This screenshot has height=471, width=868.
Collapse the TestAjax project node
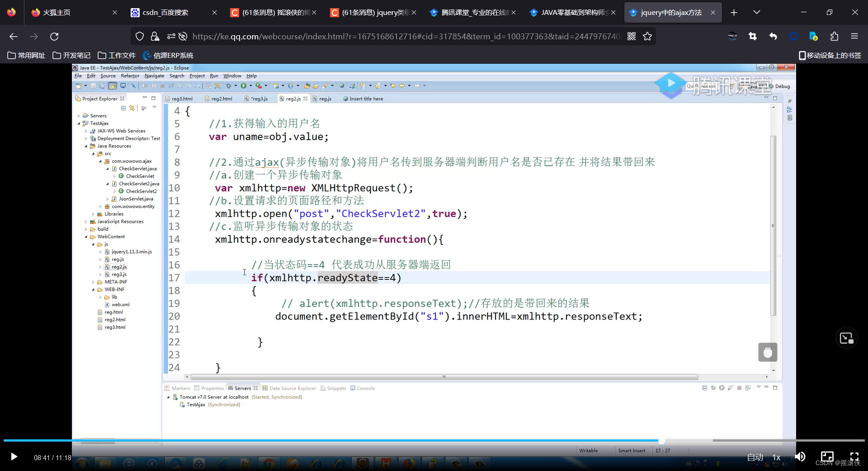click(x=79, y=123)
